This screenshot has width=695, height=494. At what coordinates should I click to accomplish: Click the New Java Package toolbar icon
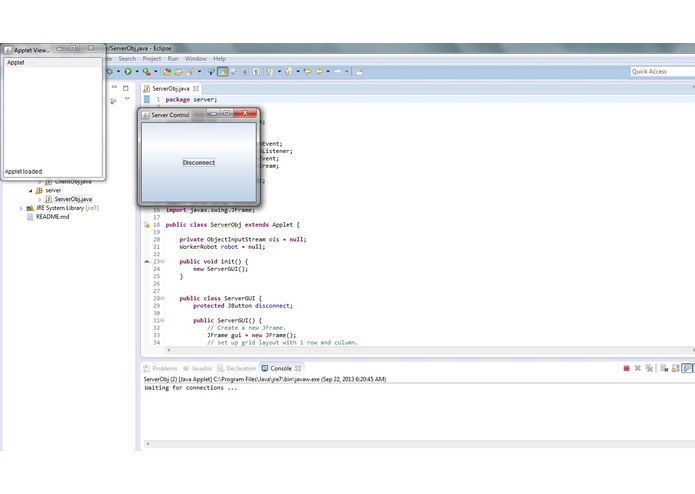tap(167, 71)
